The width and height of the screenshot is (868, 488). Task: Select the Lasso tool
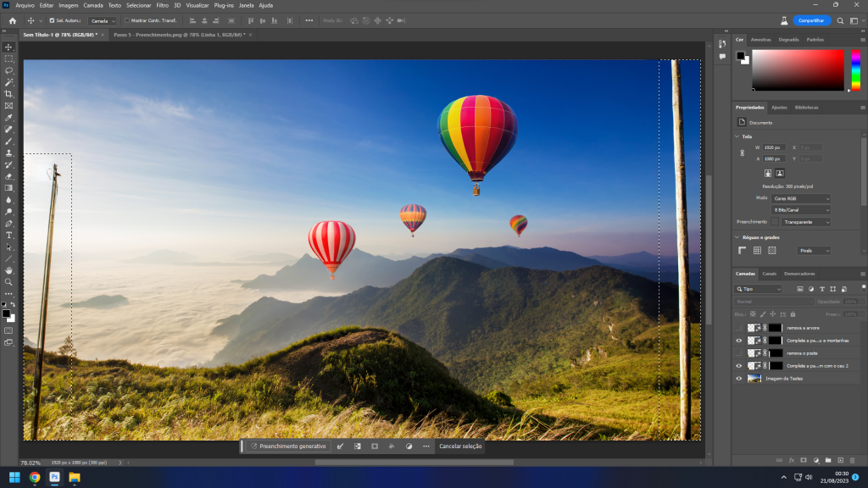(9, 70)
